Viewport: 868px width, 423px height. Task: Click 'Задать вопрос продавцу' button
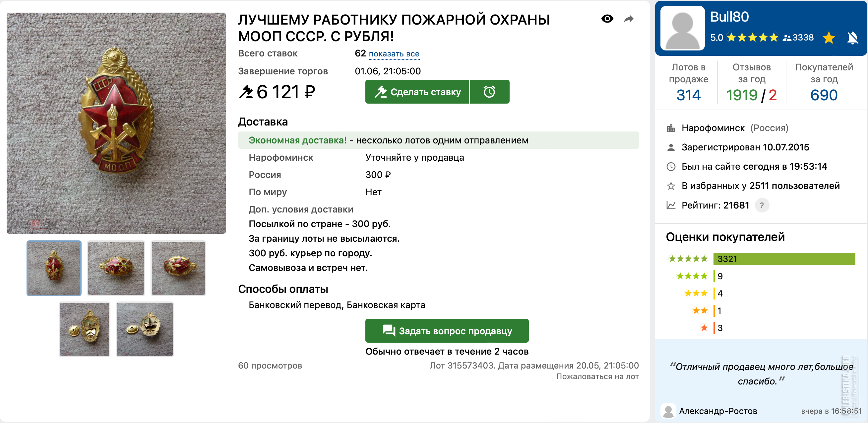tap(447, 331)
